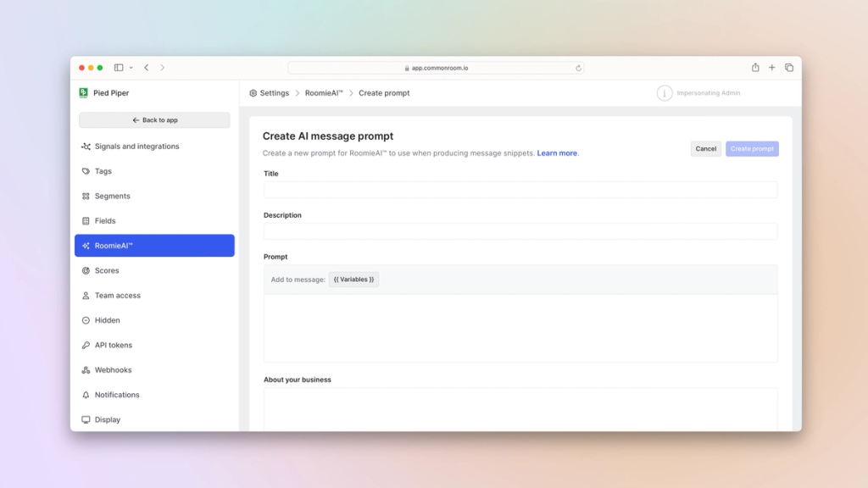Cancel the prompt creation
Screen dimensions: 868x488
pyautogui.click(x=706, y=149)
